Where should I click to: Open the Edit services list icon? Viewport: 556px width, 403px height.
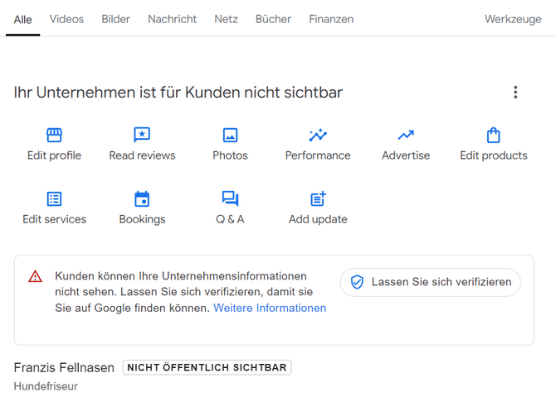click(54, 199)
